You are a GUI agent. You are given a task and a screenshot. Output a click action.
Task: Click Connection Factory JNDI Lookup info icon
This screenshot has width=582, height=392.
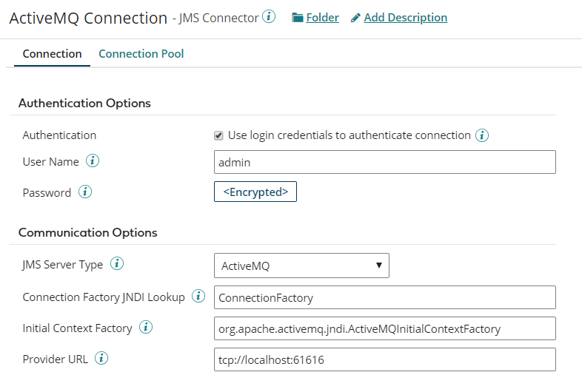(198, 297)
